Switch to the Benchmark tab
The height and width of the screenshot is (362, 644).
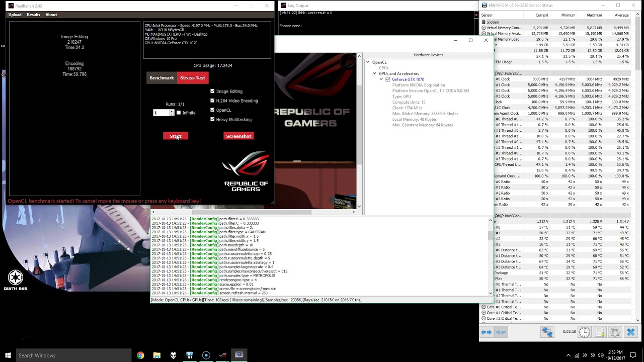click(x=162, y=78)
